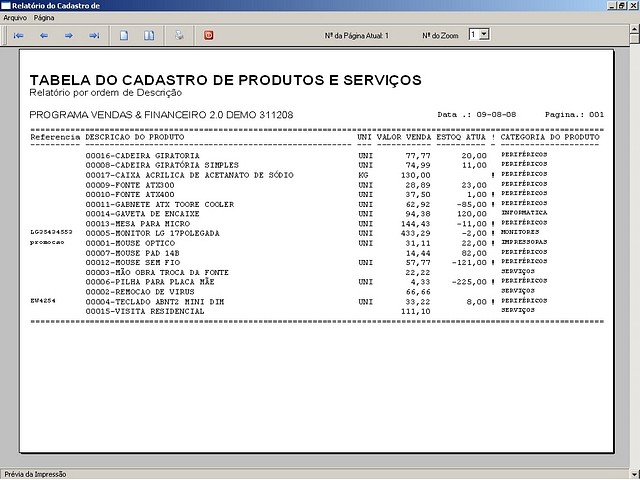This screenshot has width=640, height=480.
Task: Switch to two-page view
Action: 149,35
